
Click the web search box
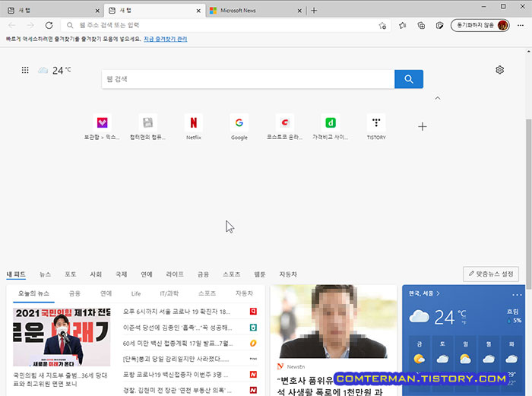click(x=248, y=79)
